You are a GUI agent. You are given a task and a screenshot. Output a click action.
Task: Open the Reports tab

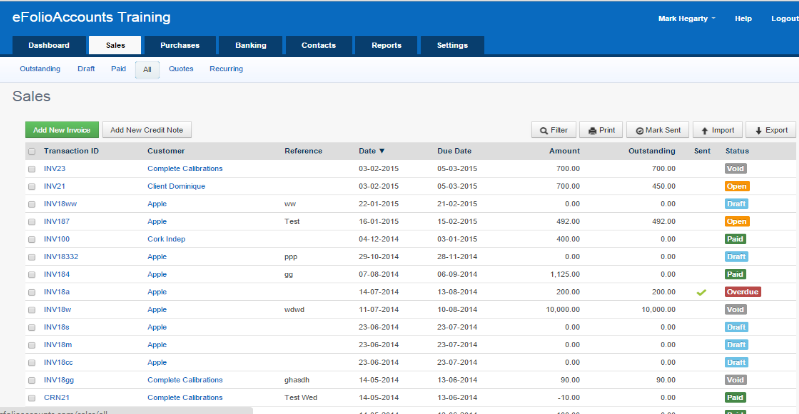tap(386, 45)
